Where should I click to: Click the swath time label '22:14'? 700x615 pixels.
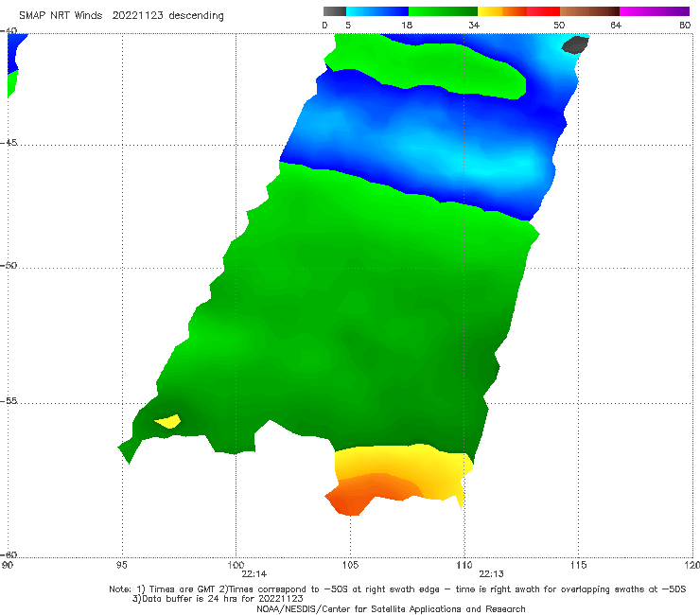coord(254,574)
